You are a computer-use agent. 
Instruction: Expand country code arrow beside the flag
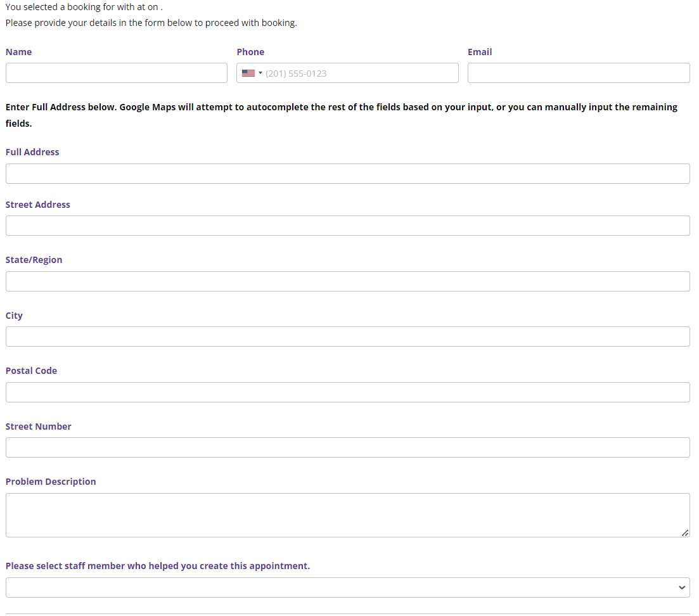260,74
